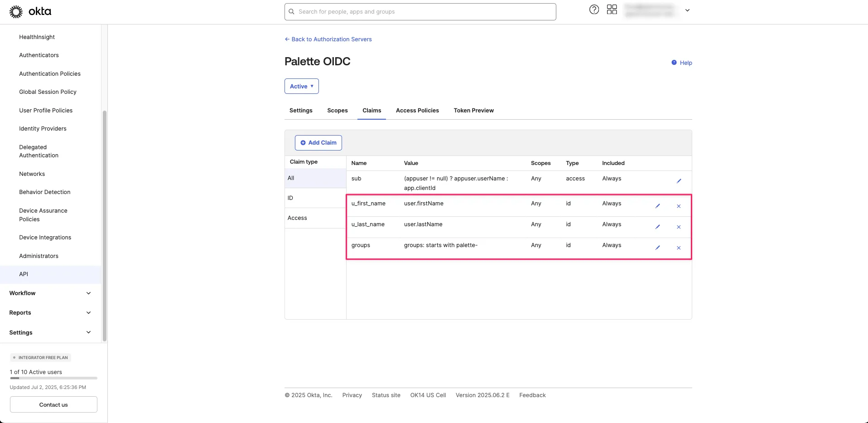This screenshot has width=868, height=423.
Task: Go back to Authorization Servers
Action: 328,39
